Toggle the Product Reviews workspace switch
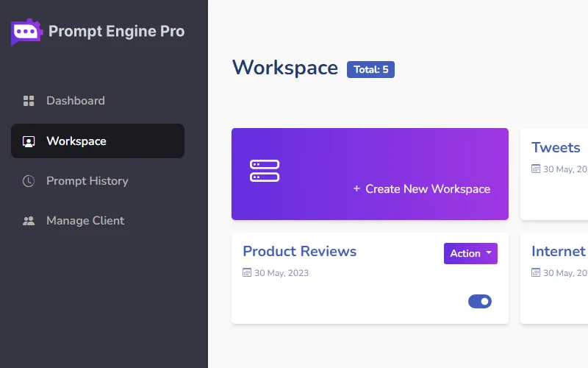The height and width of the screenshot is (368, 588). pos(480,301)
